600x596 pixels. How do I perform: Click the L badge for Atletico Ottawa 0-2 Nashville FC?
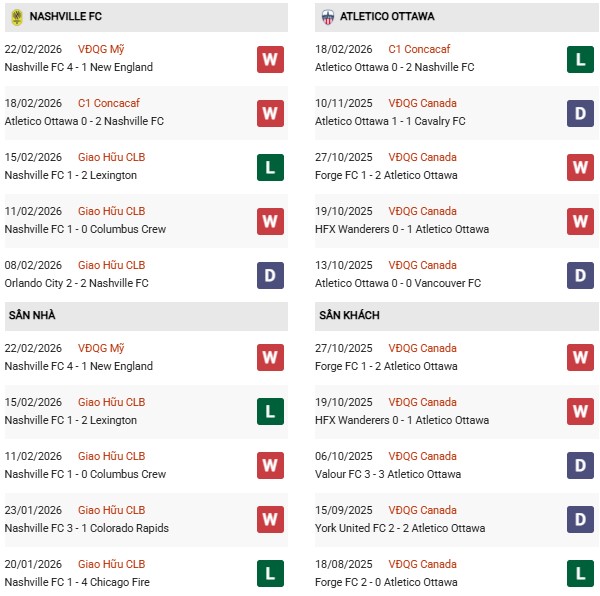tap(581, 59)
